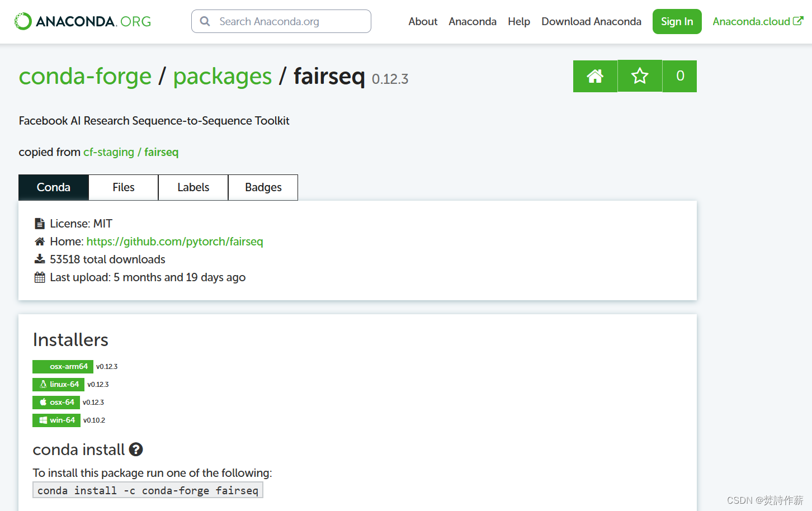The width and height of the screenshot is (812, 511).
Task: Click the linux-64 installer badge
Action: (x=58, y=384)
